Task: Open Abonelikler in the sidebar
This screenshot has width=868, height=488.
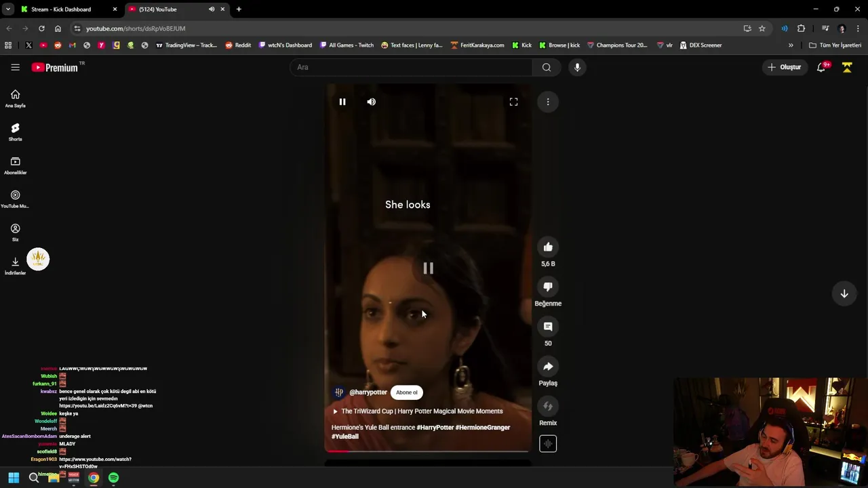Action: [x=15, y=166]
